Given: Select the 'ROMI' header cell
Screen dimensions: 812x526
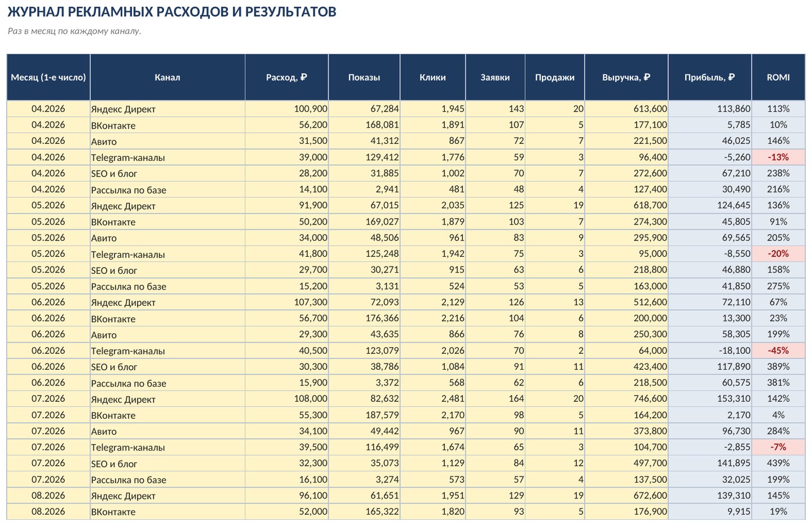Looking at the screenshot, I should 778,77.
